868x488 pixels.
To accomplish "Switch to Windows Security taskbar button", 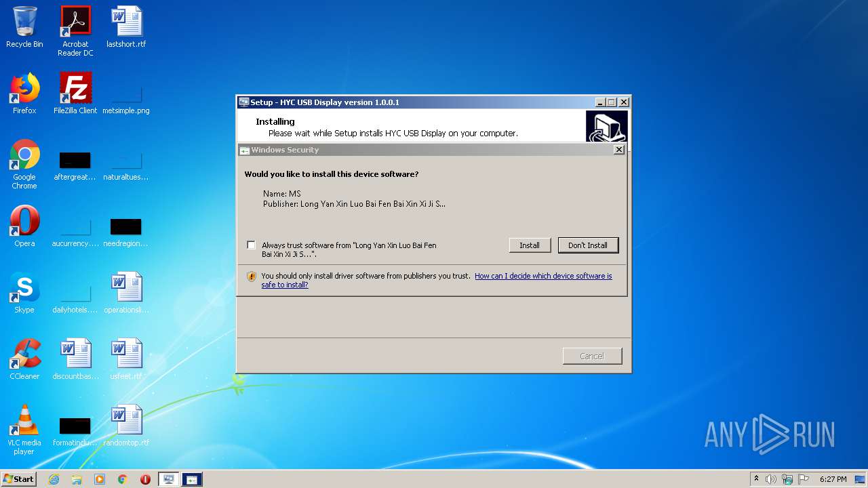I will click(192, 479).
